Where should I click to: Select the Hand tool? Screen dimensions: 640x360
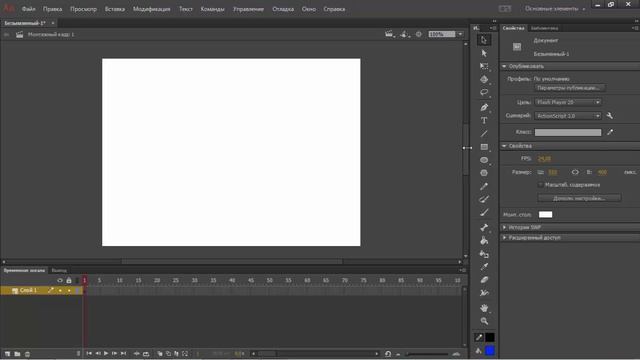tap(484, 308)
